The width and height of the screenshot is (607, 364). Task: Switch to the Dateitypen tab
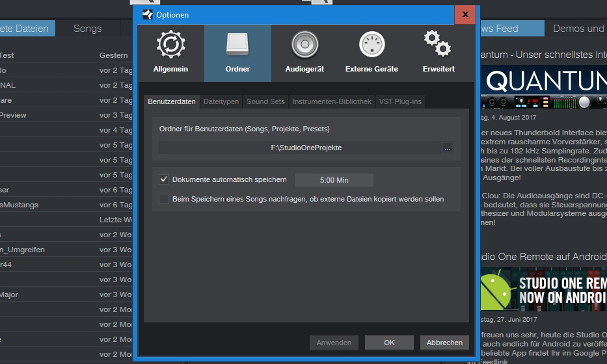point(221,102)
